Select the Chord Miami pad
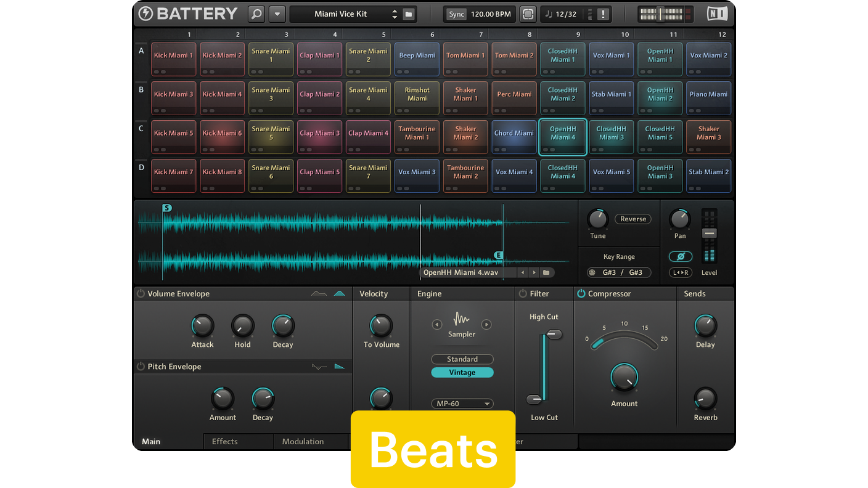 click(x=515, y=137)
